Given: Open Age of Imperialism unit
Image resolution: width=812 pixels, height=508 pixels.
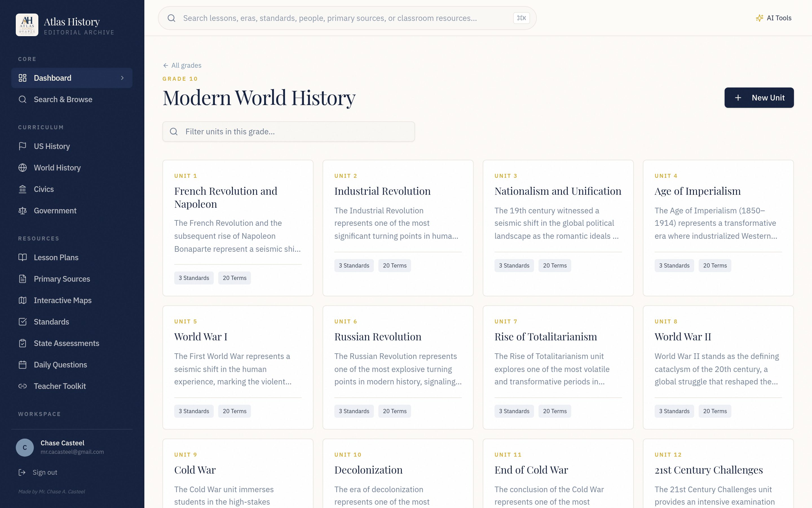Looking at the screenshot, I should tap(718, 228).
